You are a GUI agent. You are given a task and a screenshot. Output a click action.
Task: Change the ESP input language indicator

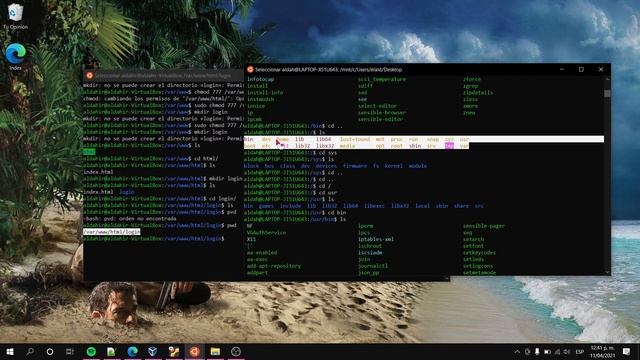pos(580,352)
